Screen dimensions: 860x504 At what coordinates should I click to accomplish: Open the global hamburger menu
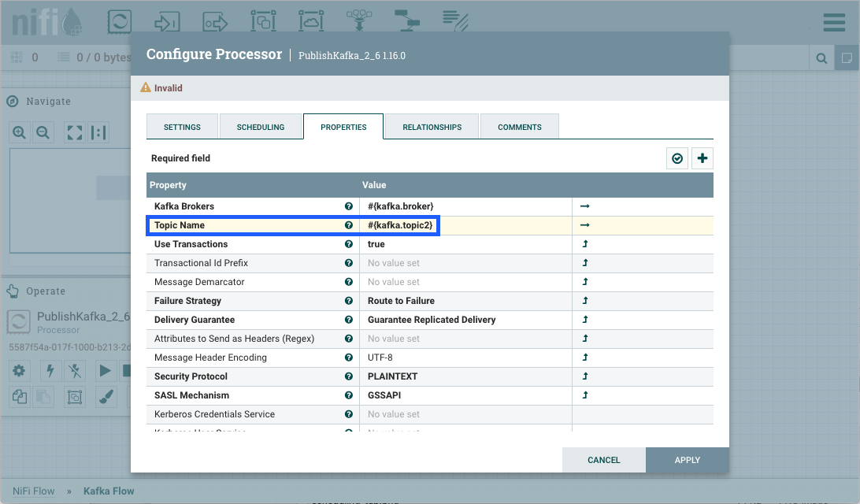(x=834, y=21)
